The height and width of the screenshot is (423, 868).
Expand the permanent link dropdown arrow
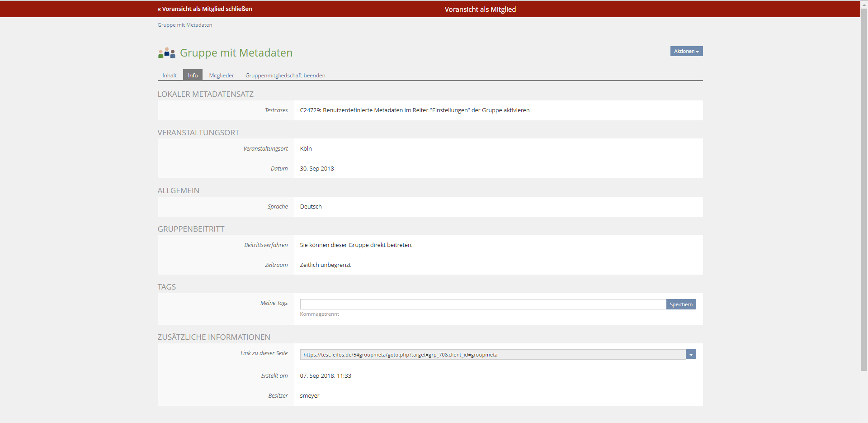(691, 355)
